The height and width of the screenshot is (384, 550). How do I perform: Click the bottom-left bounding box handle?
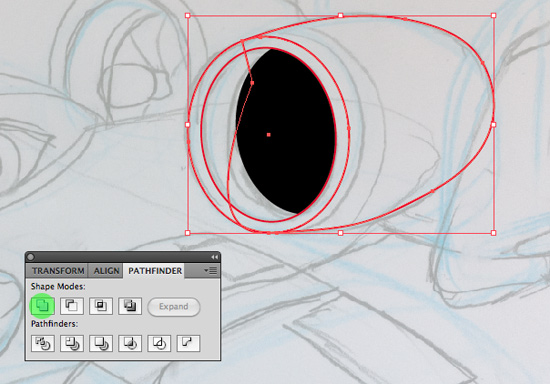click(x=188, y=233)
